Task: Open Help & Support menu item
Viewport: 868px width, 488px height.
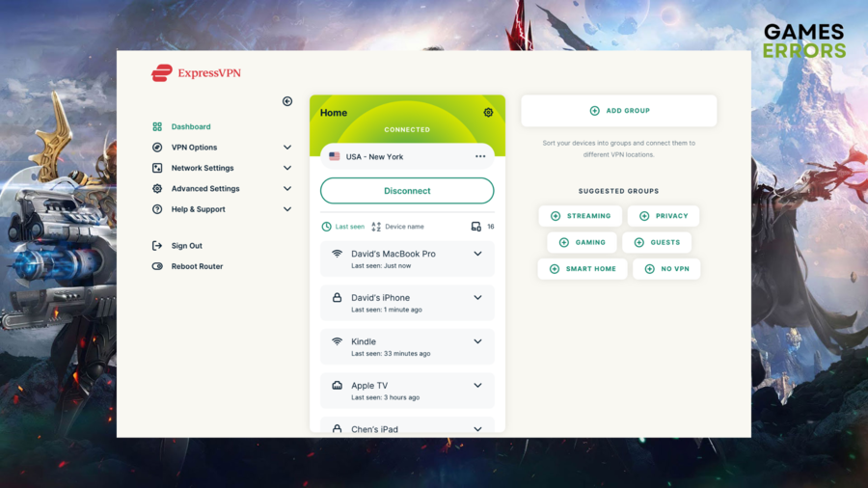Action: [x=198, y=209]
